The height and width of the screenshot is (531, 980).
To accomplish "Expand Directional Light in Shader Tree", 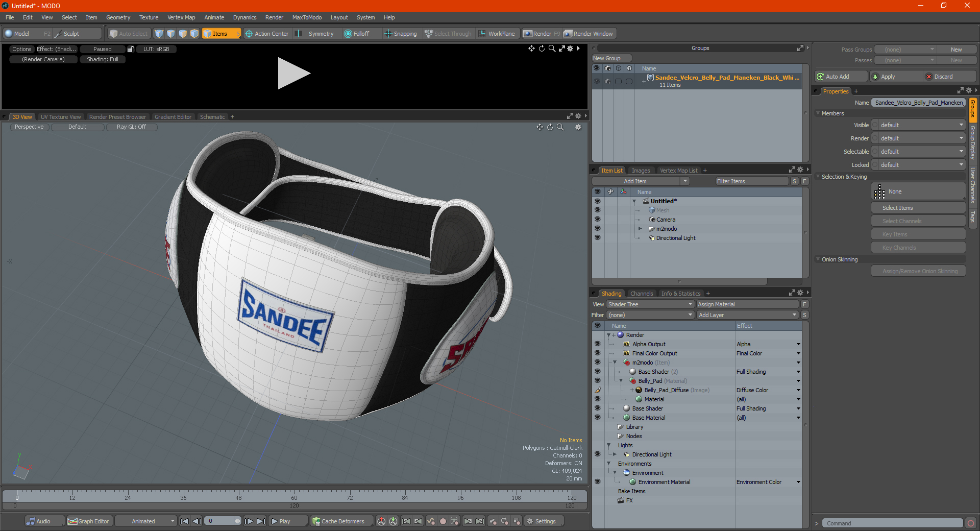I will tap(615, 454).
